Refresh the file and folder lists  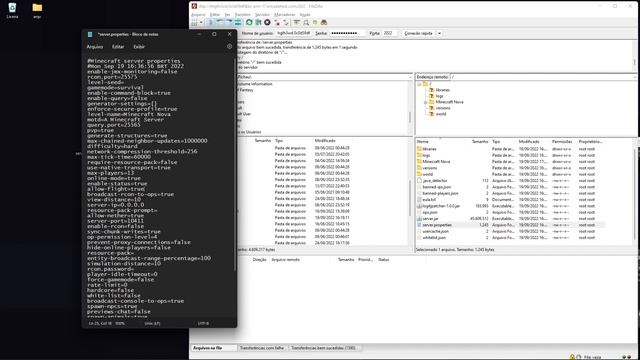pyautogui.click(x=249, y=22)
